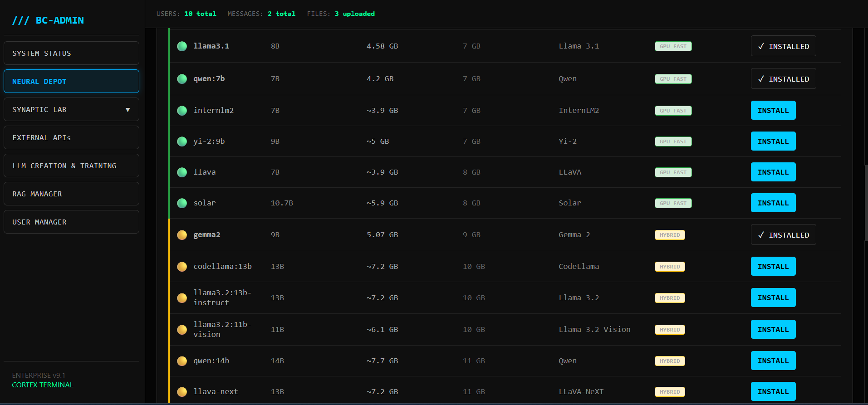Install the yi-2:9b model
The image size is (868, 405).
pyautogui.click(x=773, y=142)
